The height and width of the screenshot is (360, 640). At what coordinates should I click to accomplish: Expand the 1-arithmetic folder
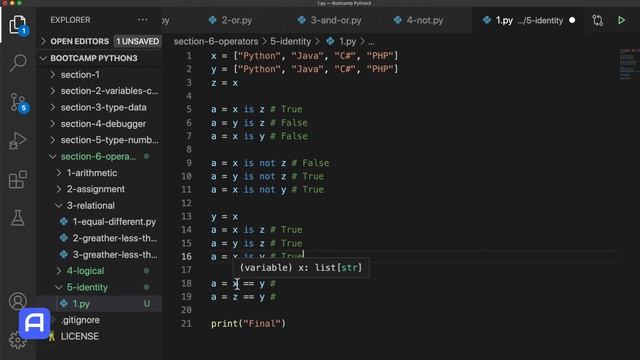(91, 173)
